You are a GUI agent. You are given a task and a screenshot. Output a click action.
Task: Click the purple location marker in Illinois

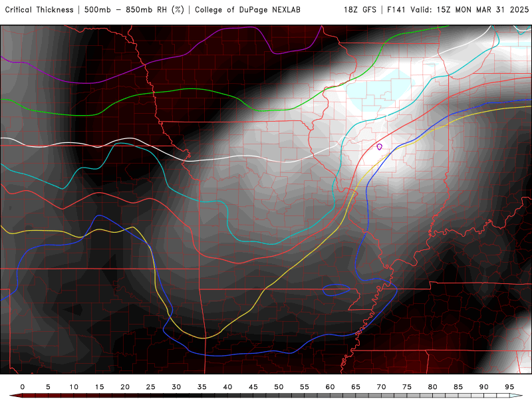pyautogui.click(x=379, y=147)
